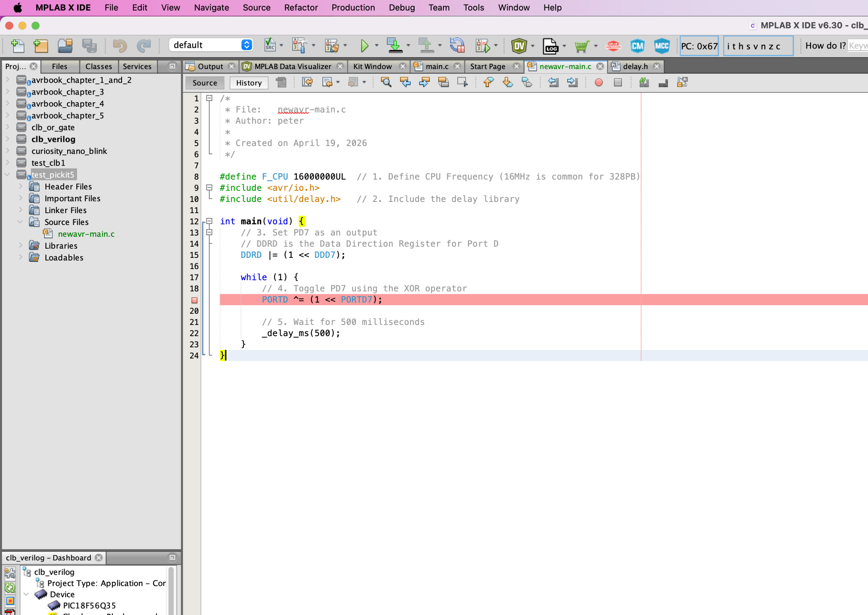Expand the avrbook_chapter_3 project

click(7, 91)
